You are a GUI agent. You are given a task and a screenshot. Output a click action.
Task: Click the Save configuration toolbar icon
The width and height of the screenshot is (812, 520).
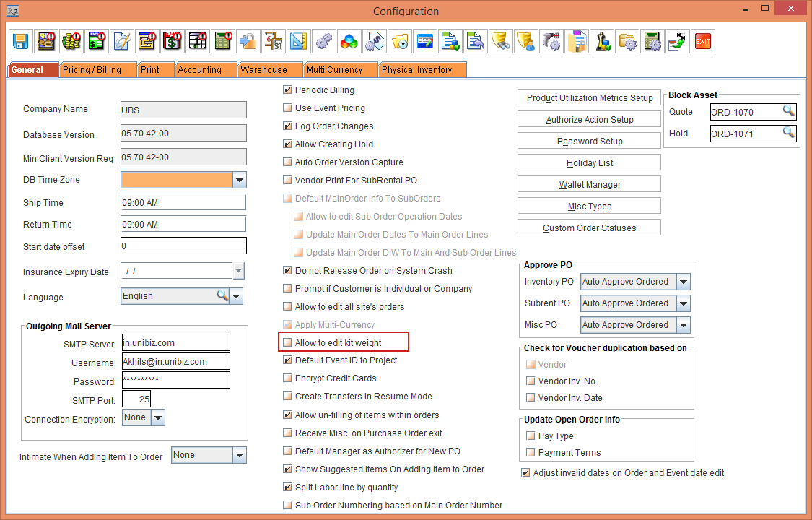(x=20, y=41)
